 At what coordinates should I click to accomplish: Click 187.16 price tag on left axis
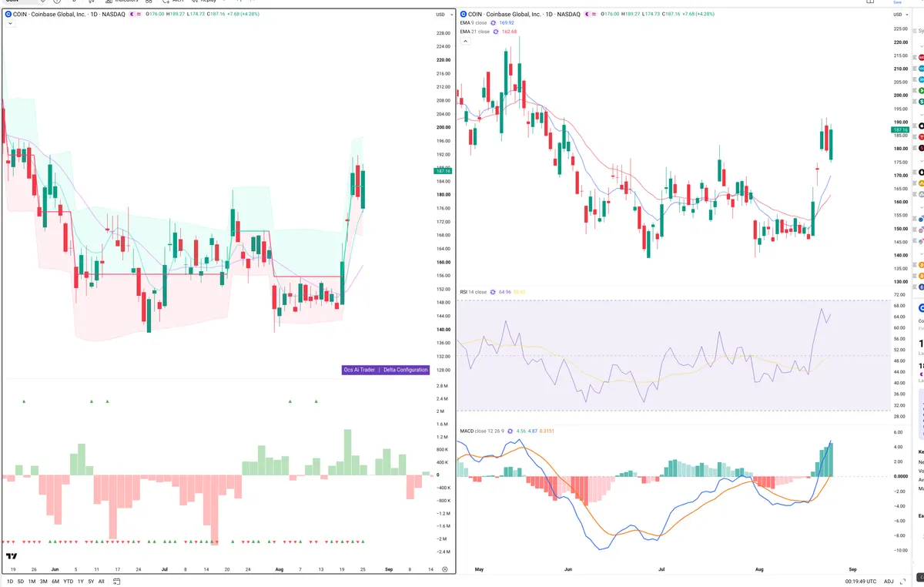442,171
